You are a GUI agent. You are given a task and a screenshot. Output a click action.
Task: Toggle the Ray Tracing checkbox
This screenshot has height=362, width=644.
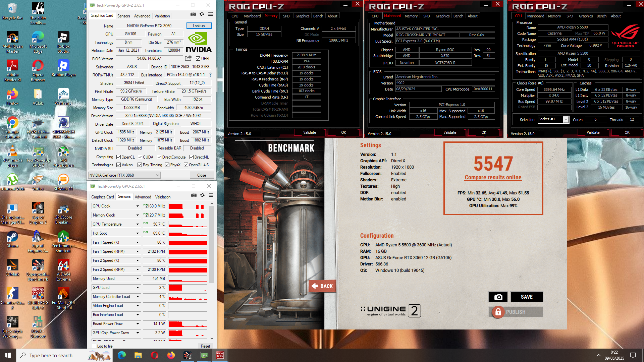pyautogui.click(x=140, y=165)
